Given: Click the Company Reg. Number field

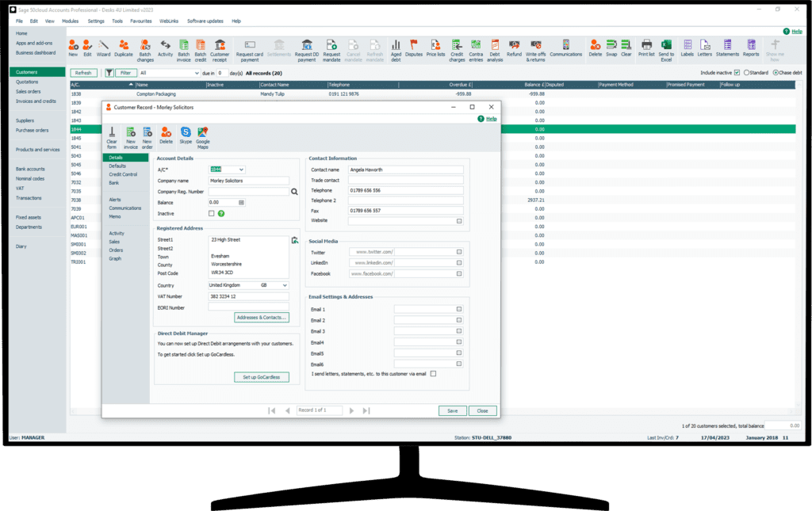Looking at the screenshot, I should [250, 191].
